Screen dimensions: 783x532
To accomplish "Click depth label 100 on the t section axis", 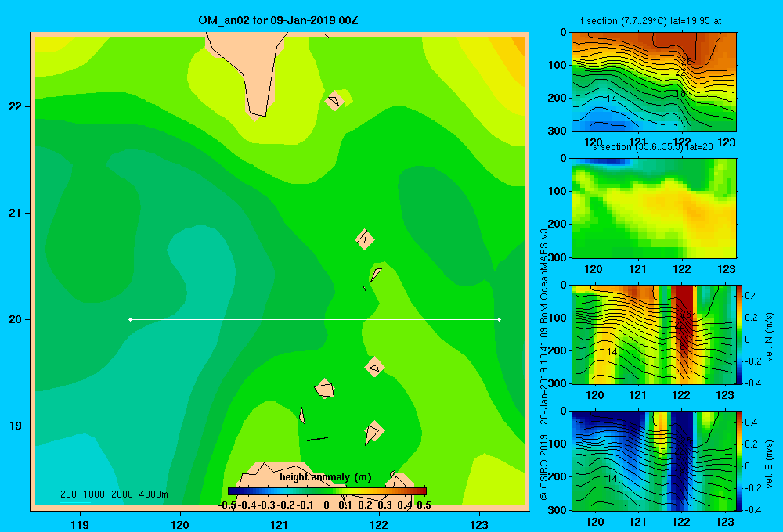I will coord(557,65).
